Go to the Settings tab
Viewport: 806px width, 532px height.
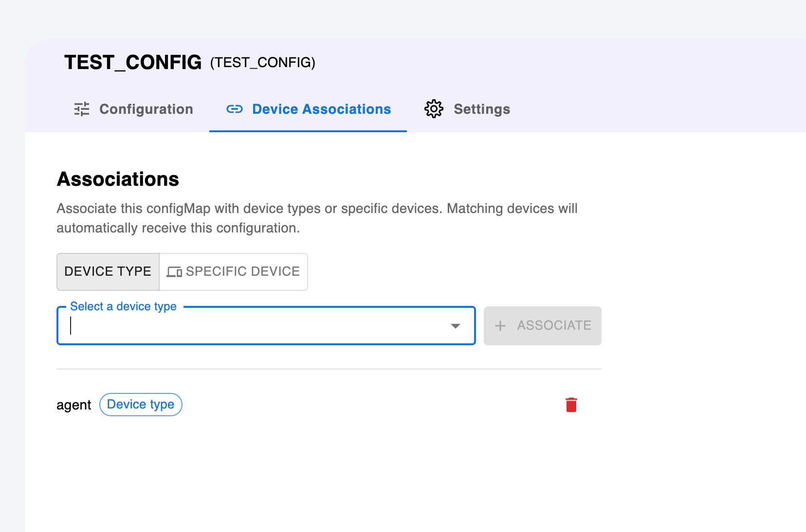coord(467,109)
